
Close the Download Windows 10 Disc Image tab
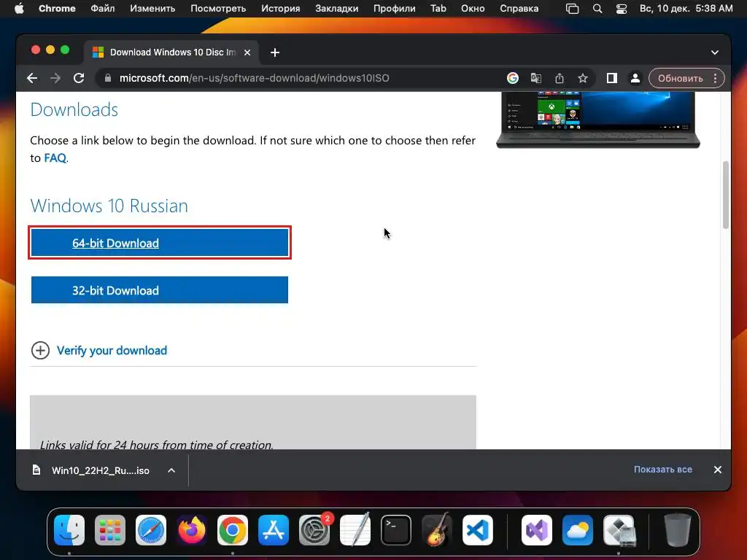[247, 52]
